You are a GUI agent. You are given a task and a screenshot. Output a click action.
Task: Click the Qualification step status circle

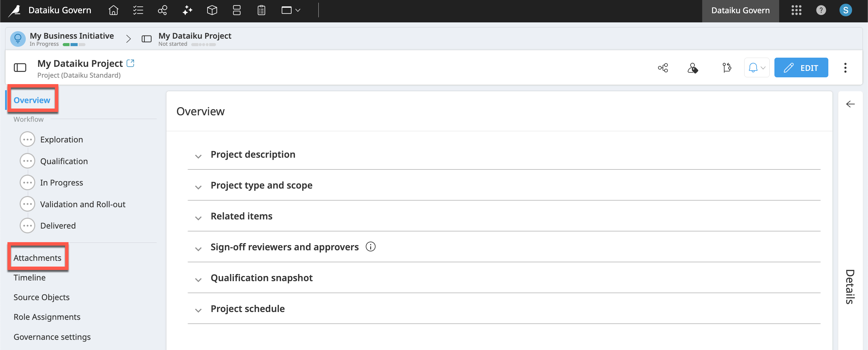coord(27,161)
